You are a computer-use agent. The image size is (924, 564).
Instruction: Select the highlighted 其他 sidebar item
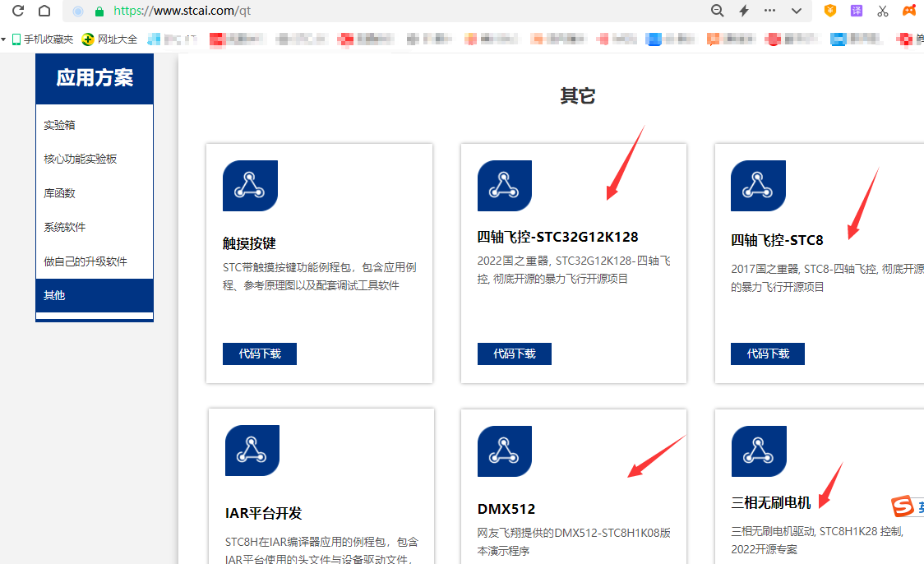95,295
